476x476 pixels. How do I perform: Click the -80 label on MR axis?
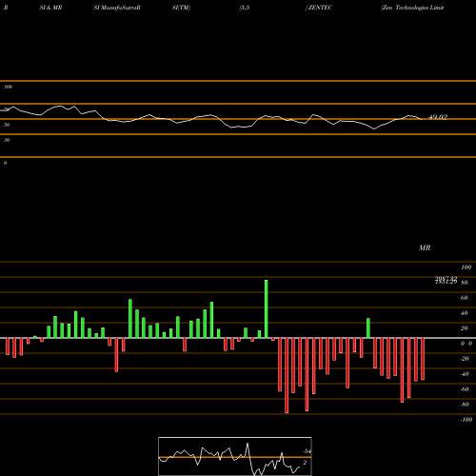[465, 405]
